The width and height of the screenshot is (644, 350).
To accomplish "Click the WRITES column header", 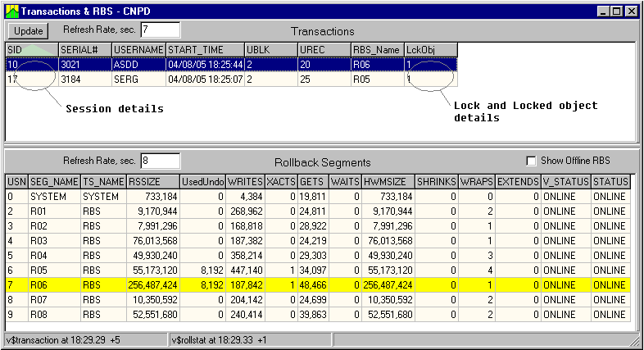I will click(245, 182).
